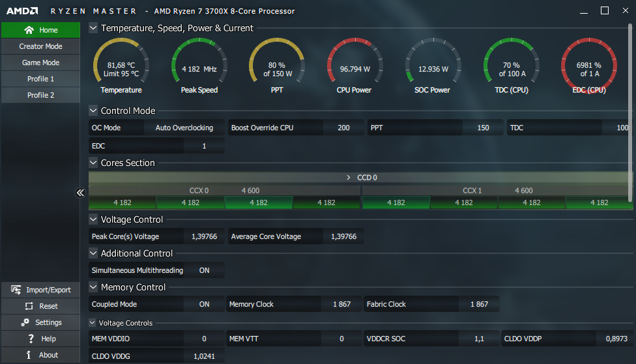Collapse the Control Mode section
The width and height of the screenshot is (636, 364).
click(x=93, y=110)
